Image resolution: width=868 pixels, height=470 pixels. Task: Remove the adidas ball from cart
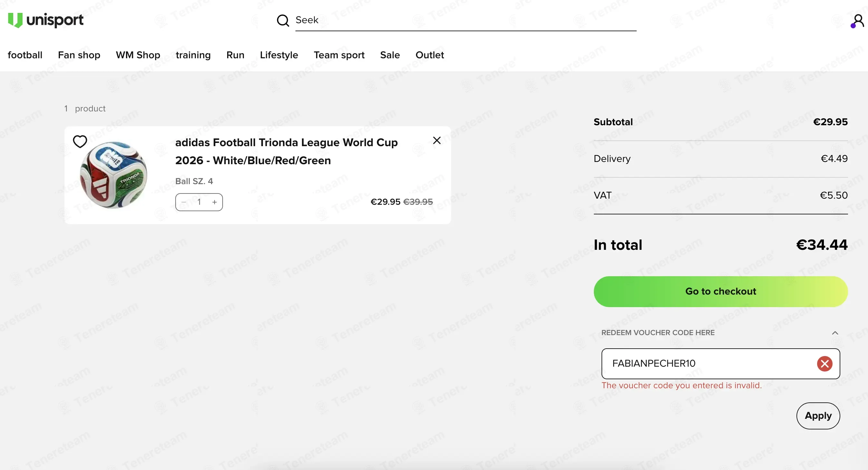[437, 140]
